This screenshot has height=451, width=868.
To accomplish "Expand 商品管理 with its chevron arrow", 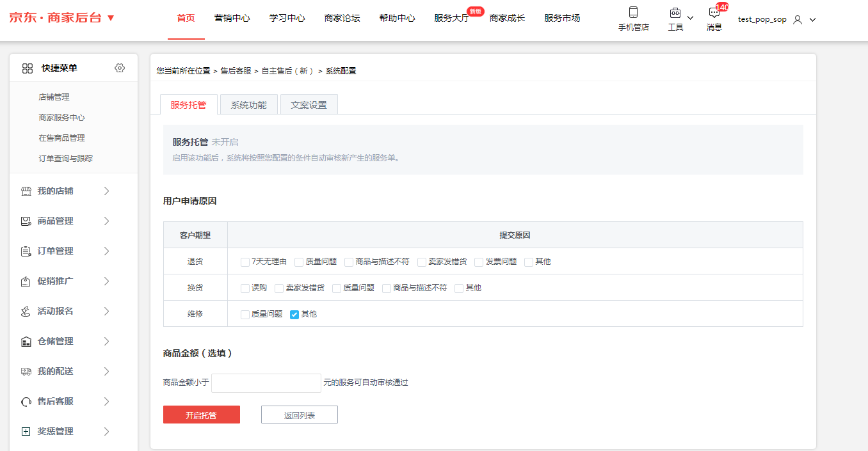I will [107, 221].
